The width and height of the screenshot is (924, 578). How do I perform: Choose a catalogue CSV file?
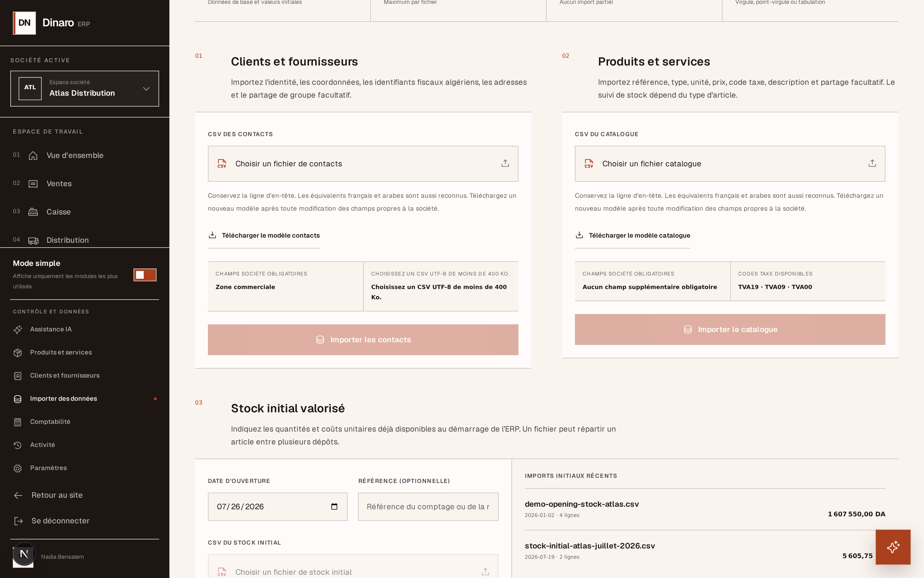click(730, 164)
